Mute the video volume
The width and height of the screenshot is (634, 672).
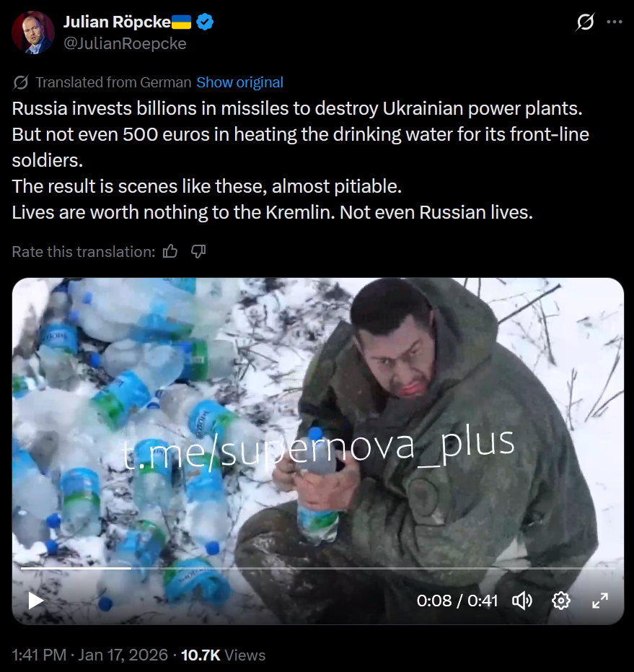pos(522,601)
